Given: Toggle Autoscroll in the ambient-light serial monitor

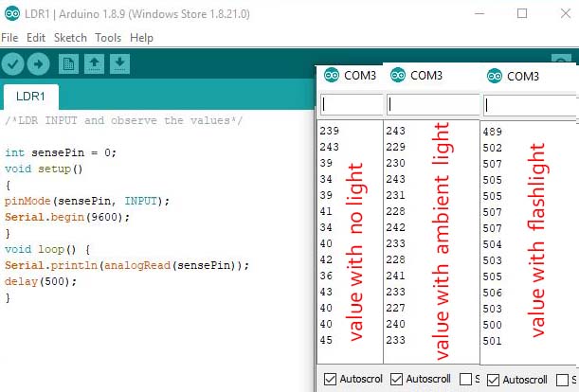Looking at the screenshot, I should tap(396, 379).
